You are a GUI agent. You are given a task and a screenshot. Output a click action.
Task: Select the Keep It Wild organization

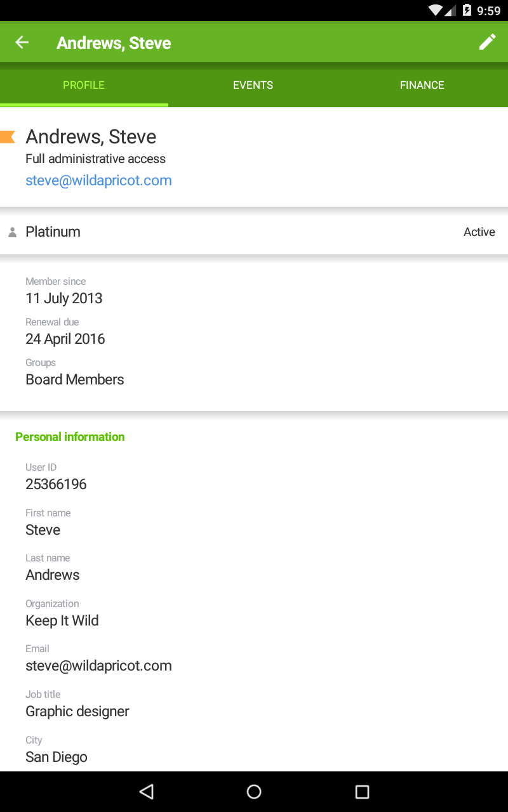coord(62,620)
